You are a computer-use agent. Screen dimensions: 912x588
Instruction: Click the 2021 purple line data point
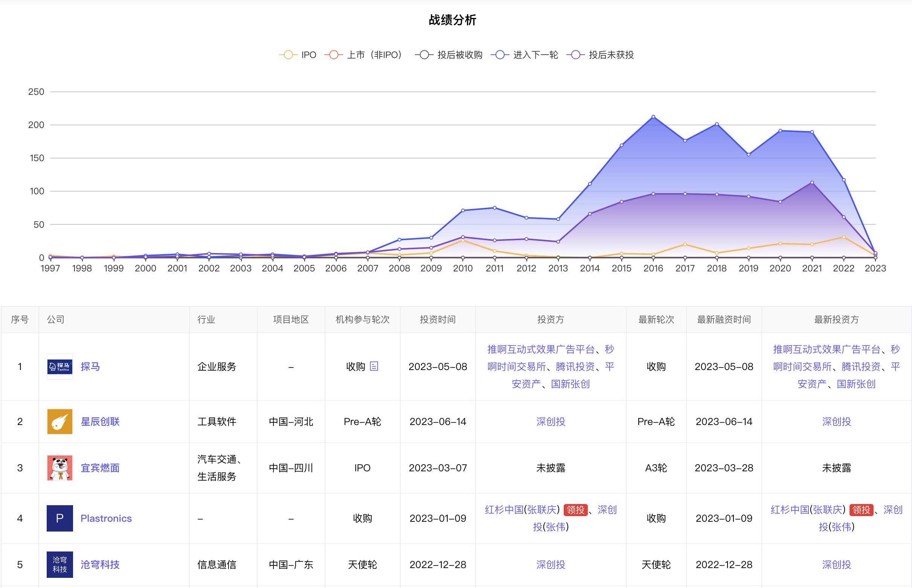coord(812,183)
